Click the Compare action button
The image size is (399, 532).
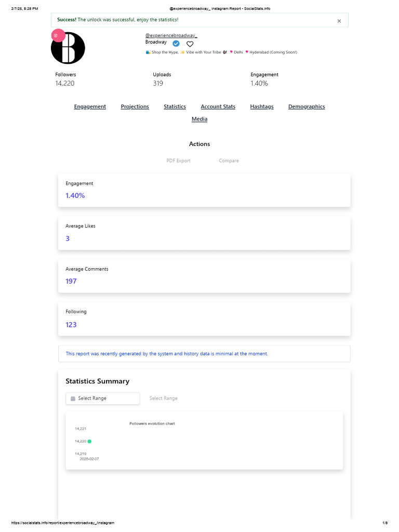pos(229,161)
